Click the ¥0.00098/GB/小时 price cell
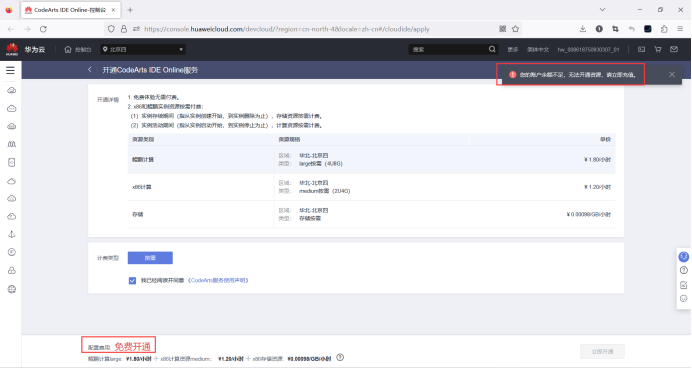The width and height of the screenshot is (692, 368). pyautogui.click(x=589, y=214)
